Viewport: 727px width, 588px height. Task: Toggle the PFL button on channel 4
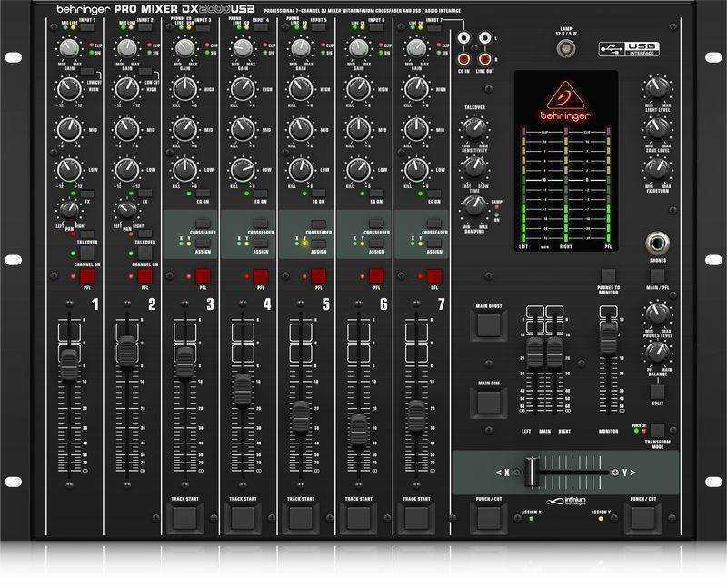tap(261, 276)
